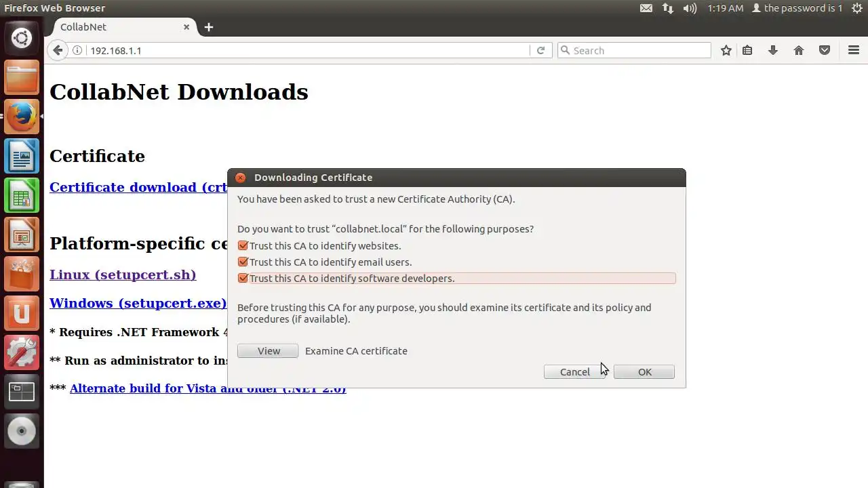Open the Firefox hamburger menu

(x=854, y=50)
